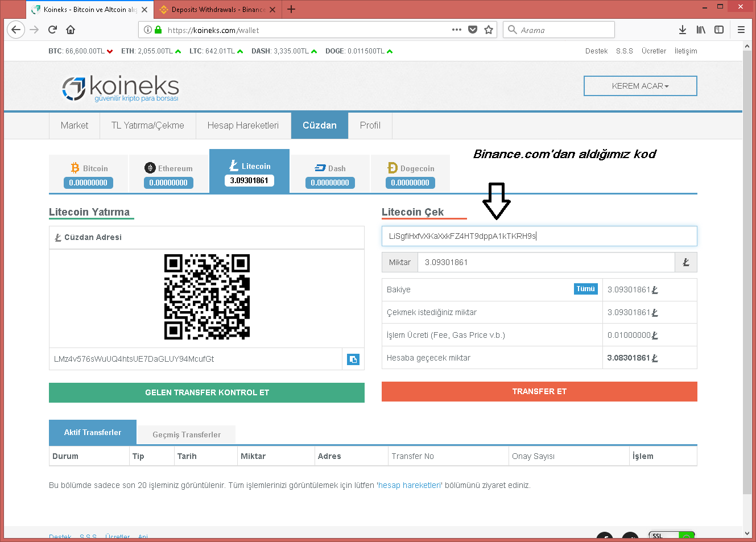The height and width of the screenshot is (542, 756).
Task: Click the Koineks logo
Action: coord(121,89)
